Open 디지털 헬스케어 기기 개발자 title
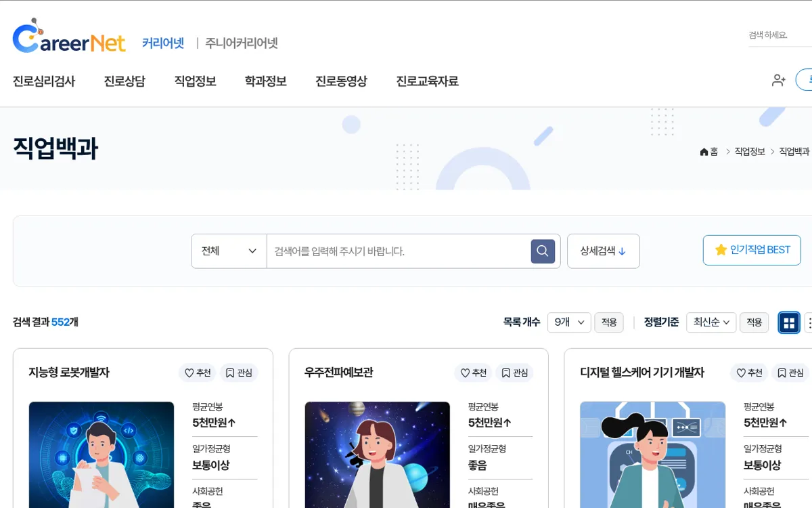Image resolution: width=812 pixels, height=508 pixels. click(642, 373)
